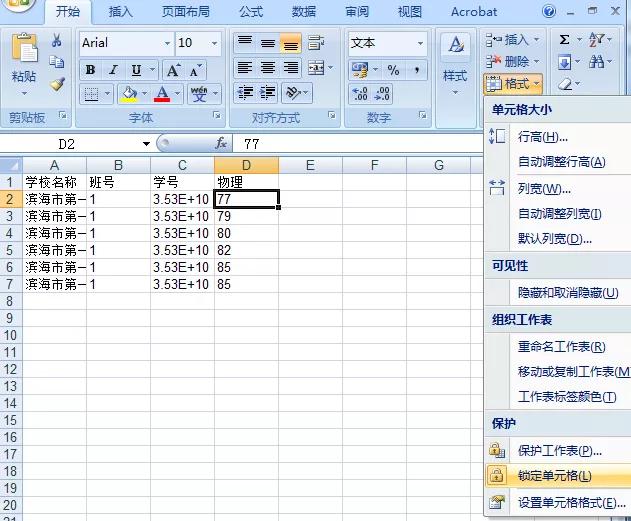Toggle Italic formatting
631x521 pixels.
click(113, 70)
